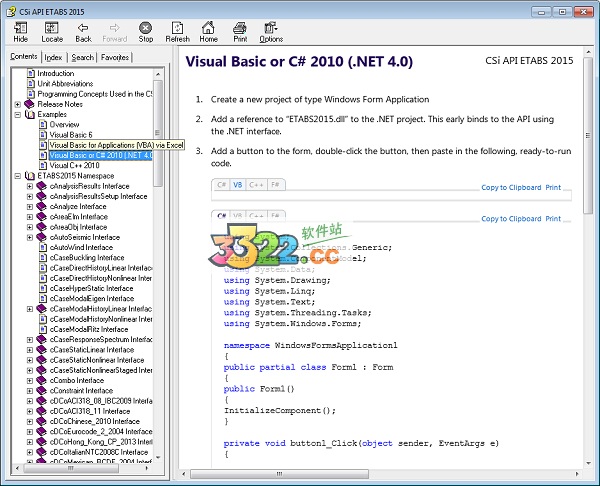Print the topic from the toolbar
Image resolution: width=600 pixels, height=486 pixels.
click(x=240, y=27)
